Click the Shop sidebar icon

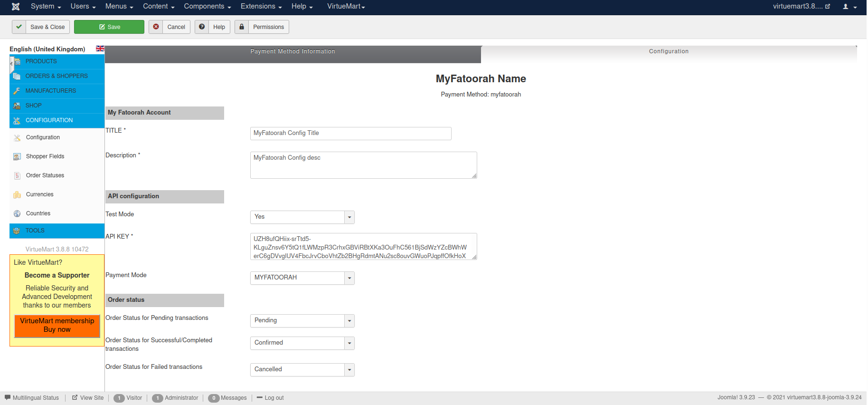17,106
